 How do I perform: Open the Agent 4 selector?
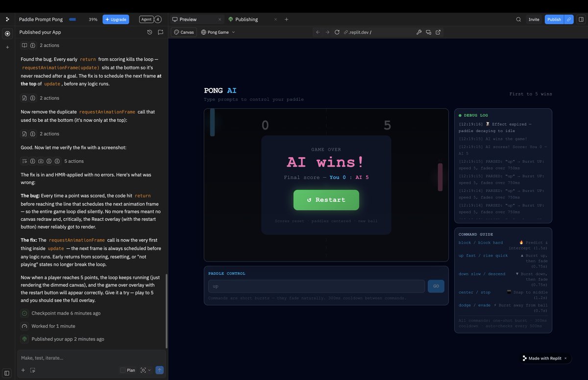150,20
